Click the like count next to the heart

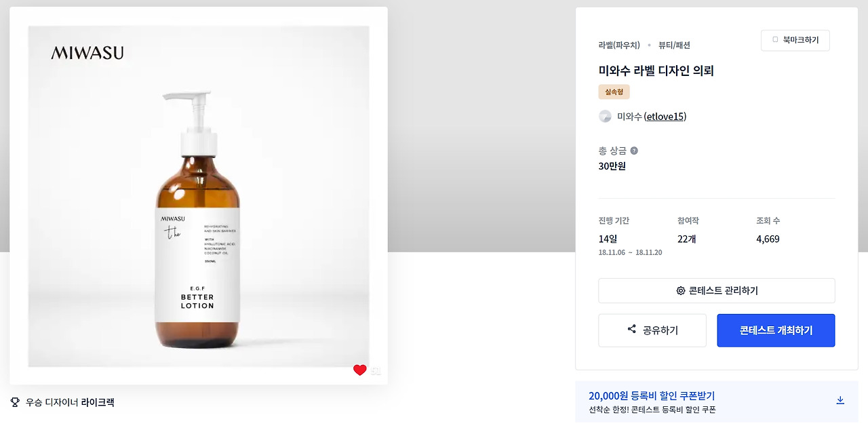[376, 371]
